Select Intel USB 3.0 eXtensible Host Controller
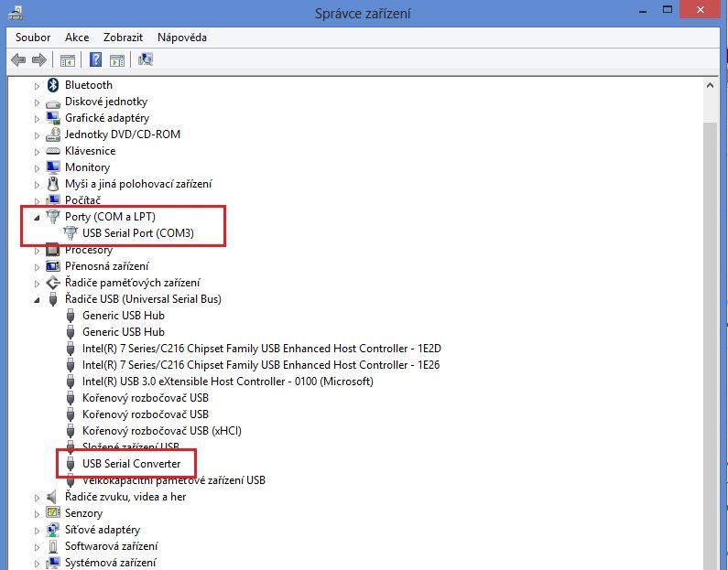The image size is (728, 570). pos(227,382)
